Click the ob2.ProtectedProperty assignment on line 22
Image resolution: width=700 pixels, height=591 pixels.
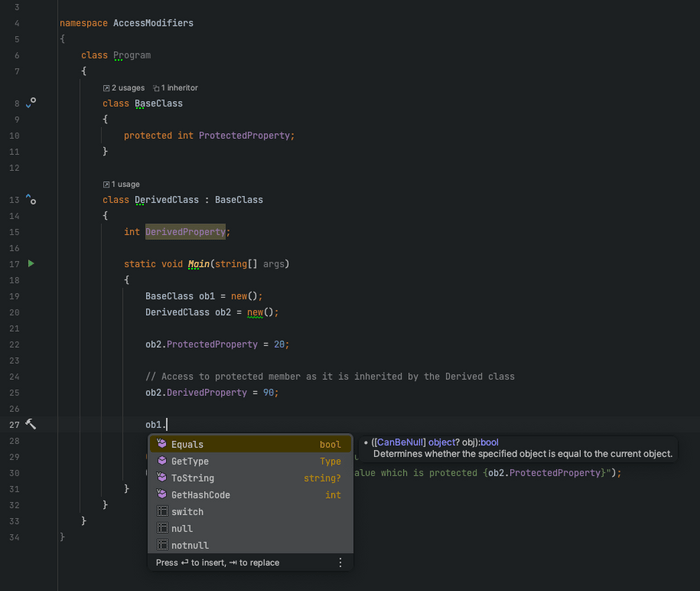[x=217, y=344]
